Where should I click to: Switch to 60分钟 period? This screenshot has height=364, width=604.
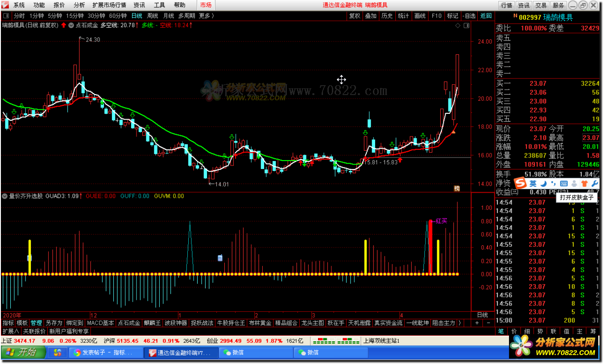coord(118,16)
